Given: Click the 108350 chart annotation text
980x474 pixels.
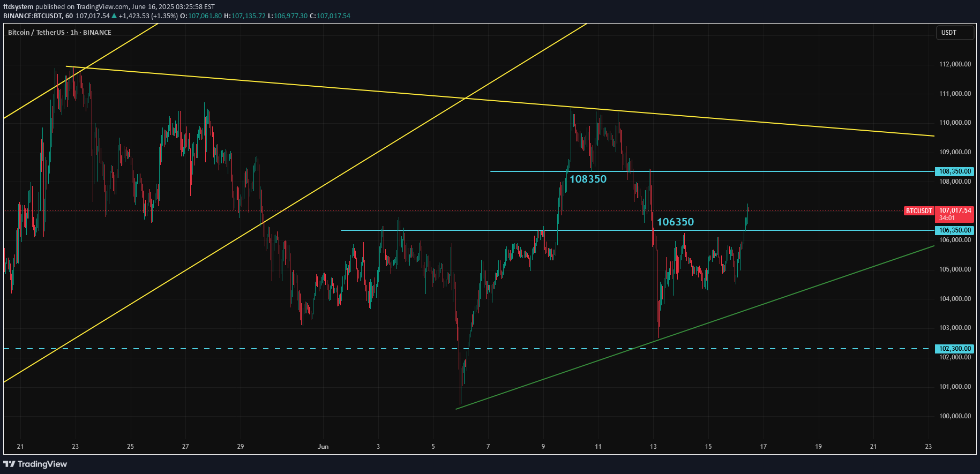Looking at the screenshot, I should [x=588, y=179].
